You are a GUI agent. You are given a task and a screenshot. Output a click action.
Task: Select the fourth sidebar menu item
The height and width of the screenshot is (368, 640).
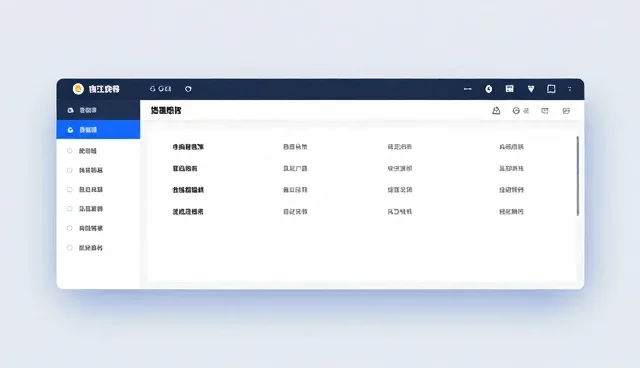pos(98,170)
